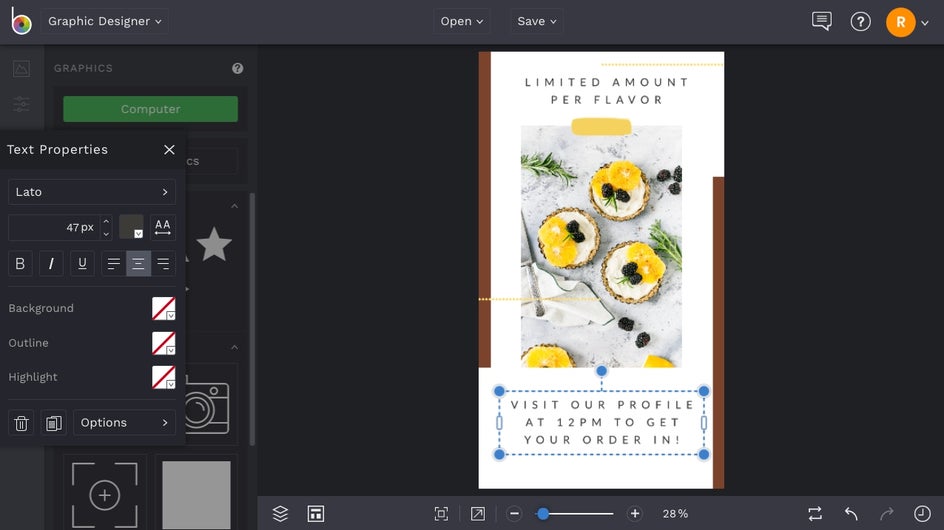Redo the last action
The height and width of the screenshot is (530, 944).
[886, 514]
